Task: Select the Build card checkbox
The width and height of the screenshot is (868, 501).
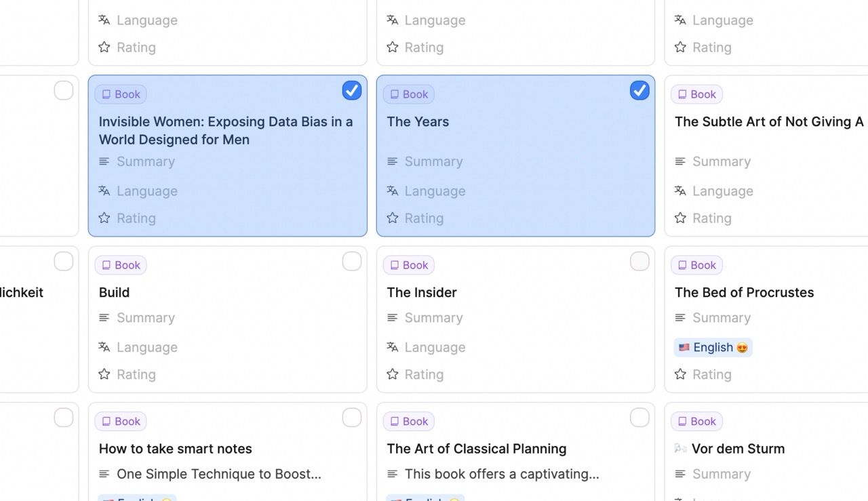Action: click(351, 262)
